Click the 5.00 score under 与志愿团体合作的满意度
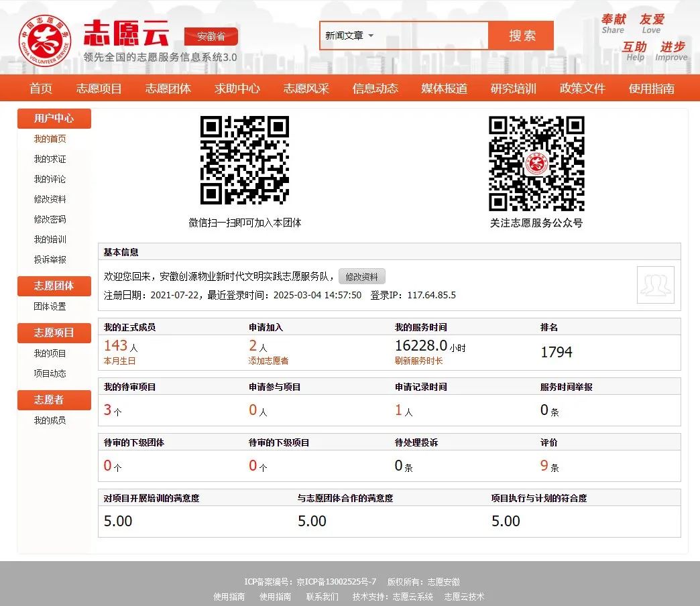The height and width of the screenshot is (606, 700). (x=312, y=522)
